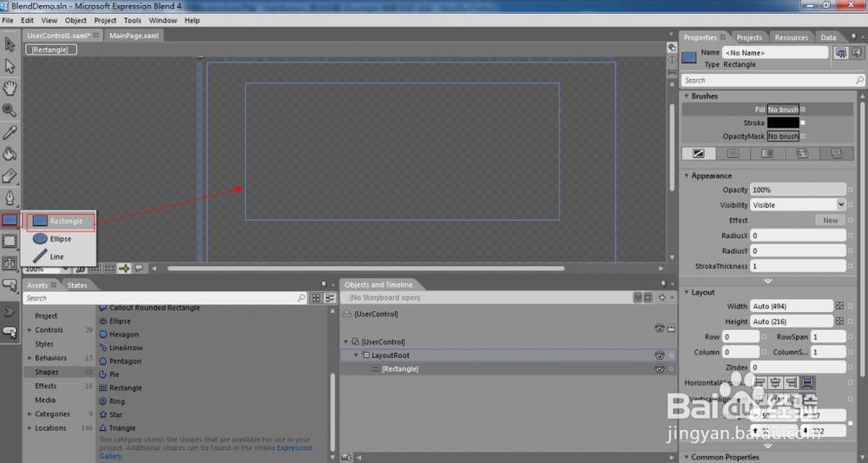The width and height of the screenshot is (868, 463).
Task: Open the Assets chevron in the toolbar
Action: tap(10, 312)
